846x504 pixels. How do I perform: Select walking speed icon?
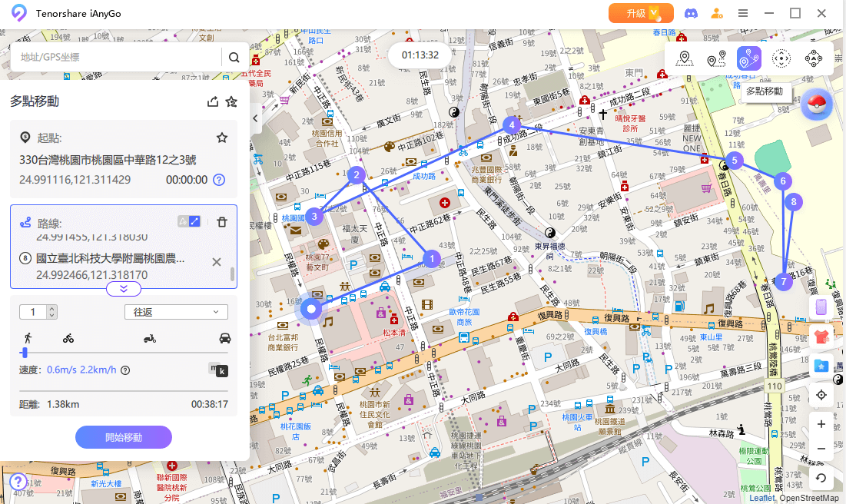(28, 338)
